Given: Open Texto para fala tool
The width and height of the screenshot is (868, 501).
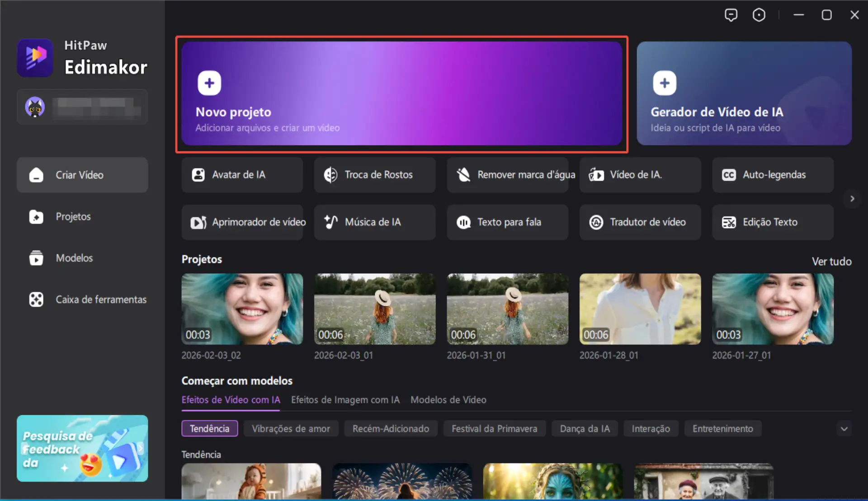Looking at the screenshot, I should pyautogui.click(x=507, y=222).
